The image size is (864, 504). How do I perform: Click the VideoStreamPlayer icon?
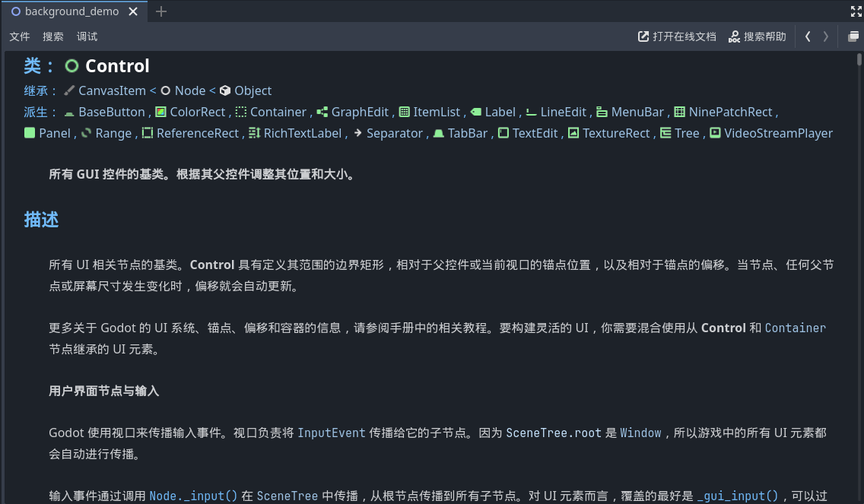(x=715, y=133)
